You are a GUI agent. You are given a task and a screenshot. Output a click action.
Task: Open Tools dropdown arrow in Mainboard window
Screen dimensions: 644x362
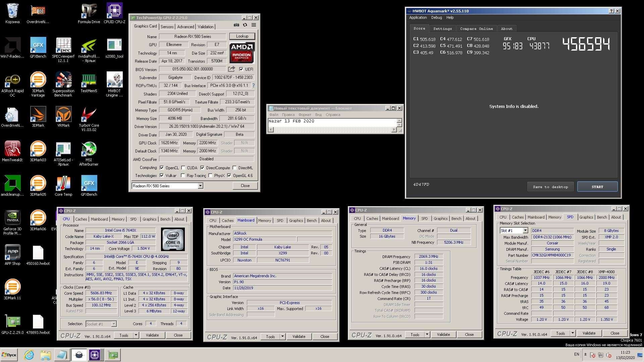[282, 337]
